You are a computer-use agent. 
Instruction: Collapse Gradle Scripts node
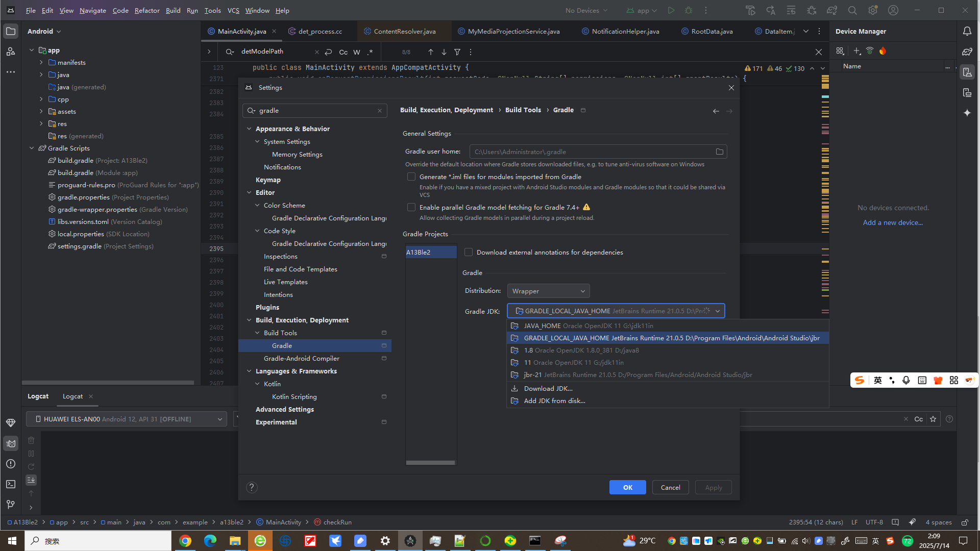coord(32,148)
